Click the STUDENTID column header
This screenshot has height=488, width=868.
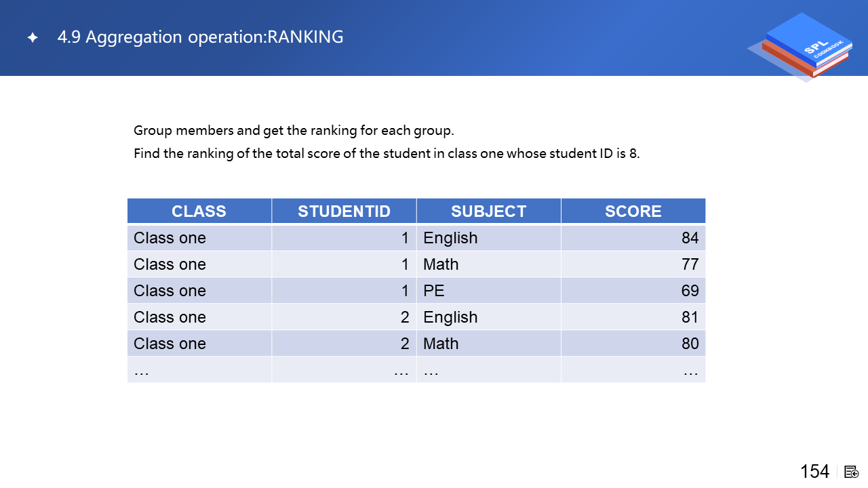tap(344, 211)
